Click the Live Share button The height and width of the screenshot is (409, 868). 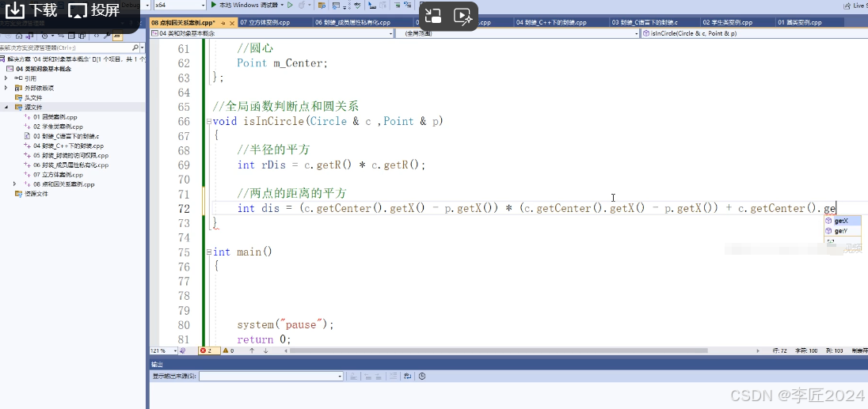(x=855, y=5)
